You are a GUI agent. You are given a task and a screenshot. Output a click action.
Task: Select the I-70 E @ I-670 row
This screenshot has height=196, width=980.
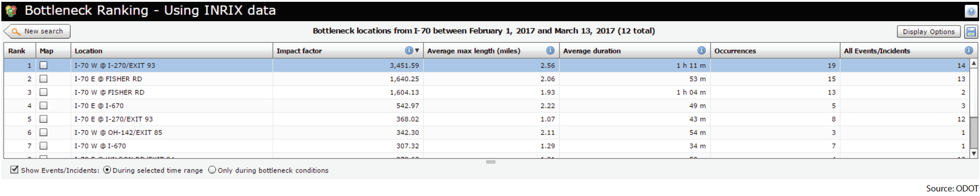99,106
